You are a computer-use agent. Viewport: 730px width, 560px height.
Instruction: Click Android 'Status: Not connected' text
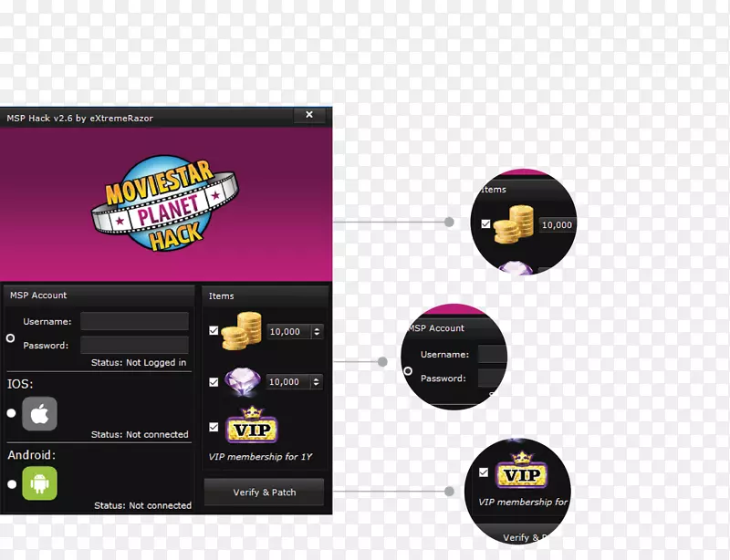pos(142,505)
